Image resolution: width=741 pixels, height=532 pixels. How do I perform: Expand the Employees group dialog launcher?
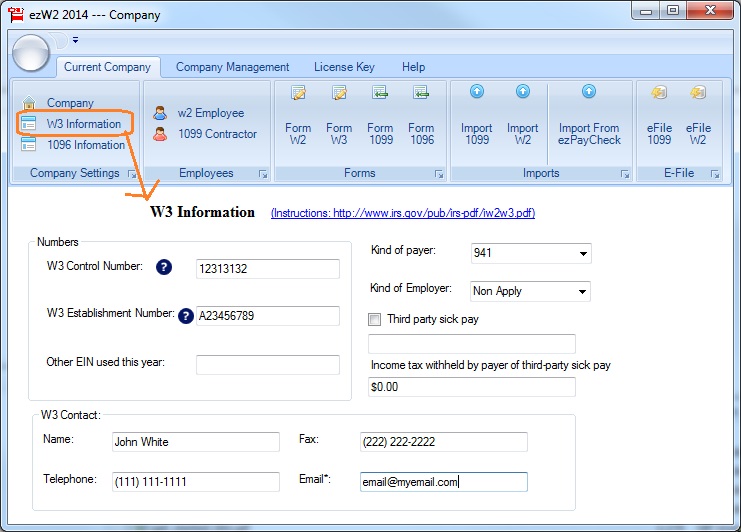263,174
